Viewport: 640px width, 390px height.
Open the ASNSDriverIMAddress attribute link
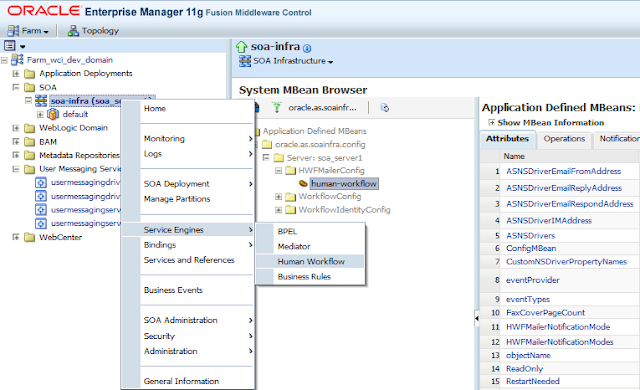click(x=549, y=221)
